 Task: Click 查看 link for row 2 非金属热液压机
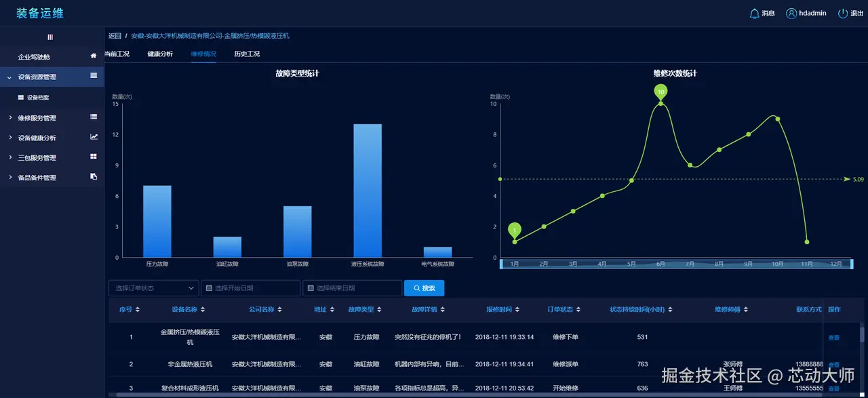833,365
